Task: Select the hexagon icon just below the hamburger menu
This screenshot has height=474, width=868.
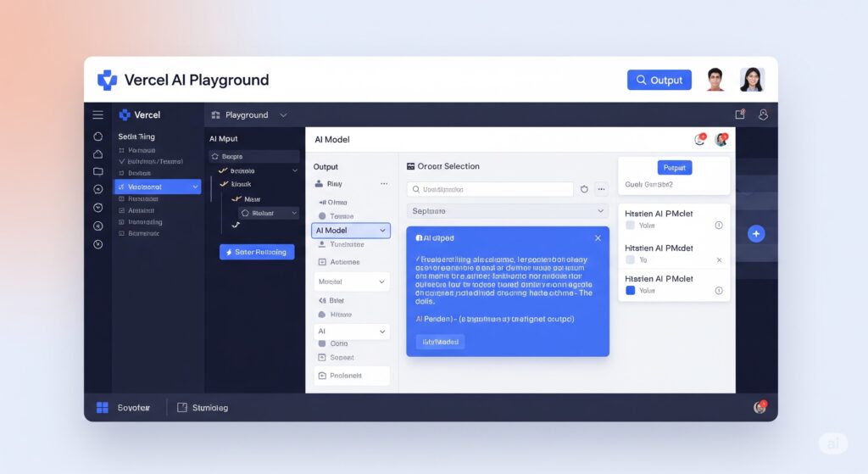Action: click(x=98, y=137)
